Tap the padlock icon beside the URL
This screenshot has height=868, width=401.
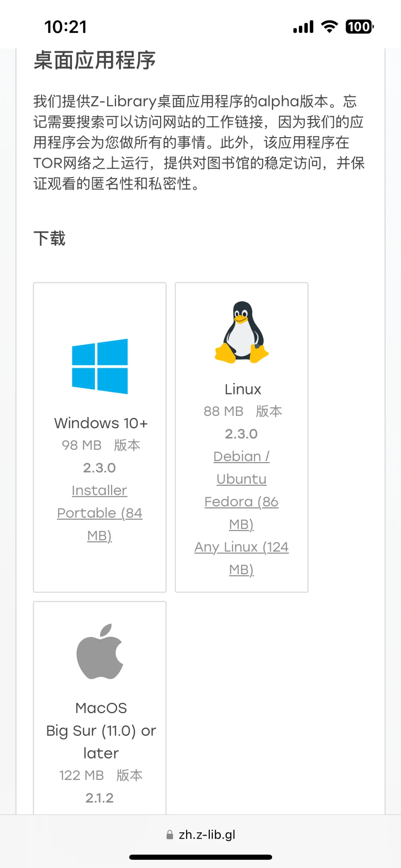tap(170, 835)
